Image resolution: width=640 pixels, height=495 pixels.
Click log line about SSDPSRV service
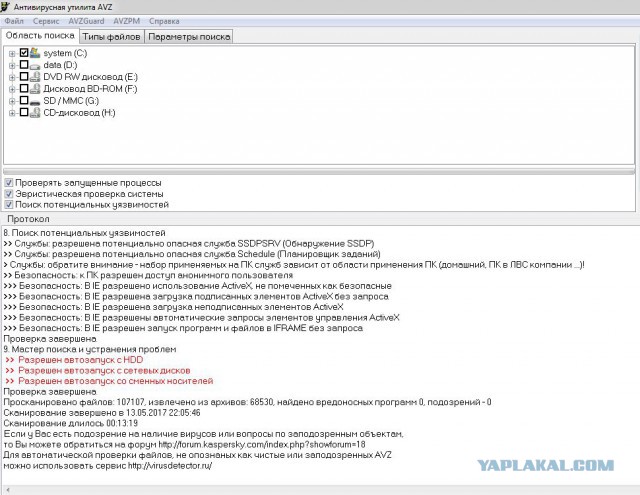[189, 244]
